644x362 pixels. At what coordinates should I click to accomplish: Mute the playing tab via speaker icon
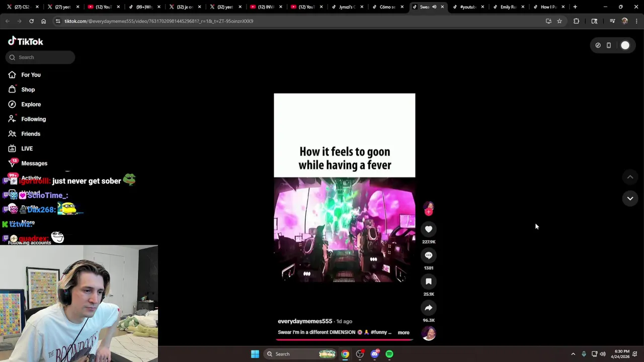(x=434, y=7)
